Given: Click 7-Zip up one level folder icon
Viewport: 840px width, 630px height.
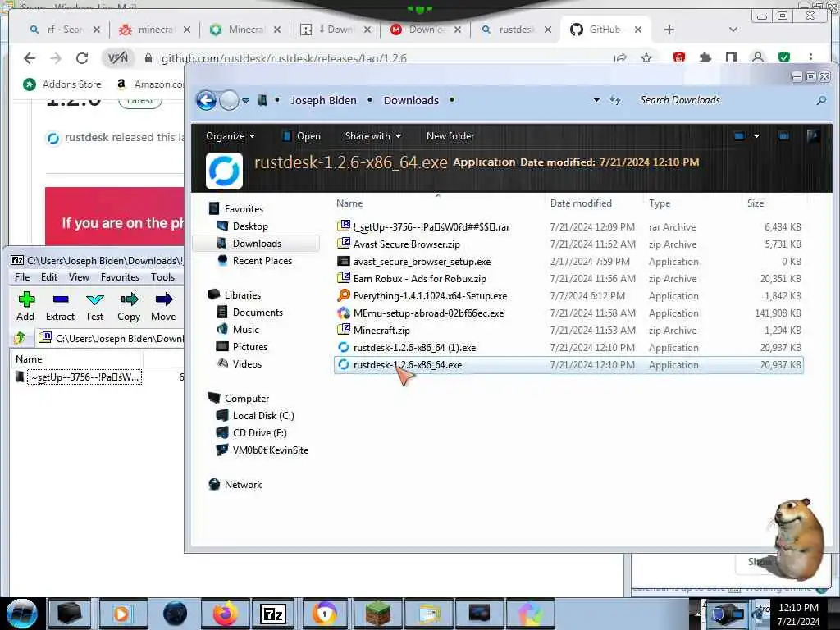Looking at the screenshot, I should [21, 338].
